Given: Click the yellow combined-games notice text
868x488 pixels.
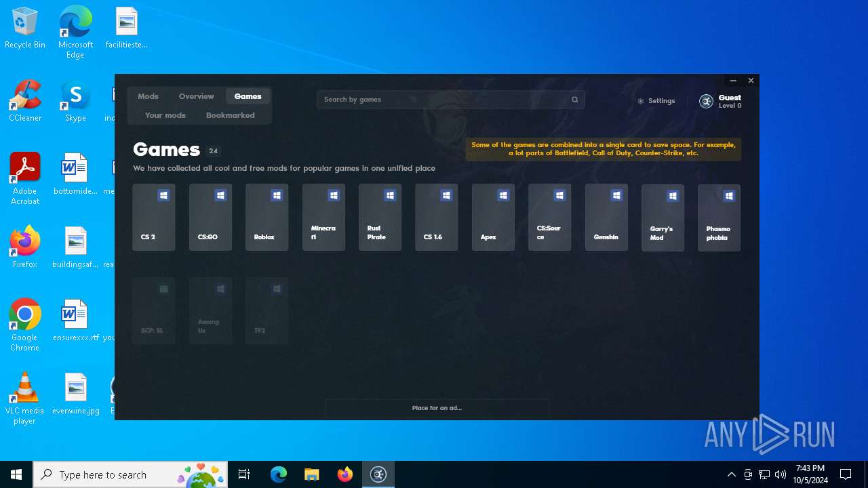Looking at the screenshot, I should tap(604, 149).
